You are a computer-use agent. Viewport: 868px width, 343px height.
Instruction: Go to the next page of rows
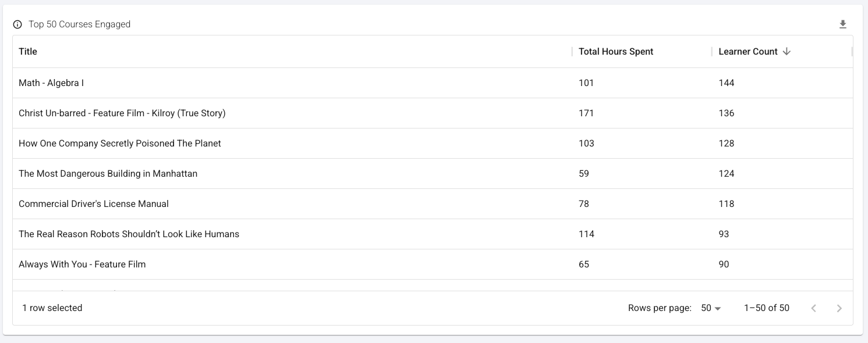(839, 308)
